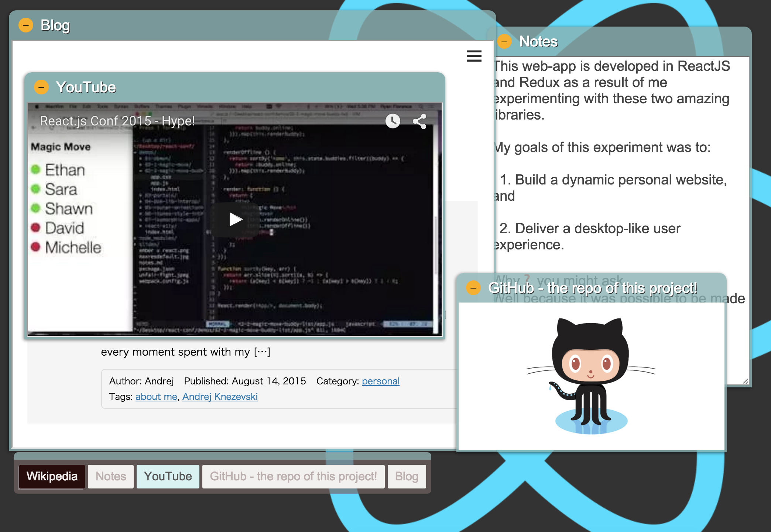Click 'My goals of this experiment' note line

tap(603, 147)
